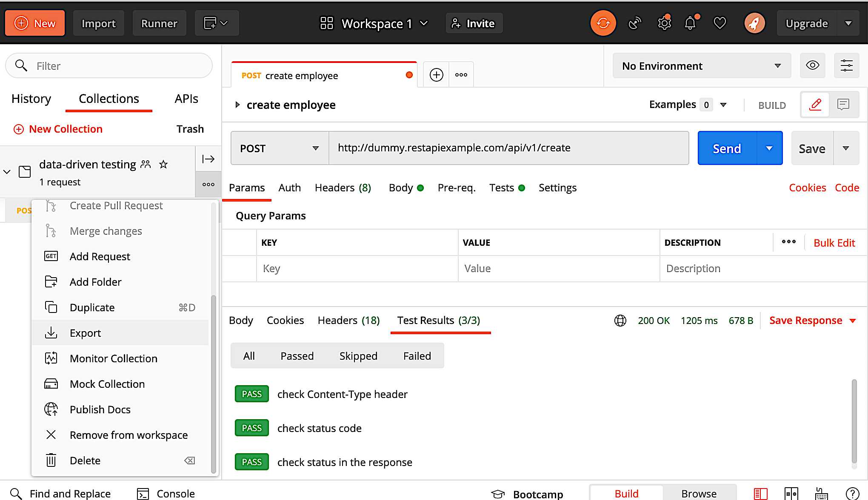
Task: Expand the create employee request description
Action: click(237, 105)
